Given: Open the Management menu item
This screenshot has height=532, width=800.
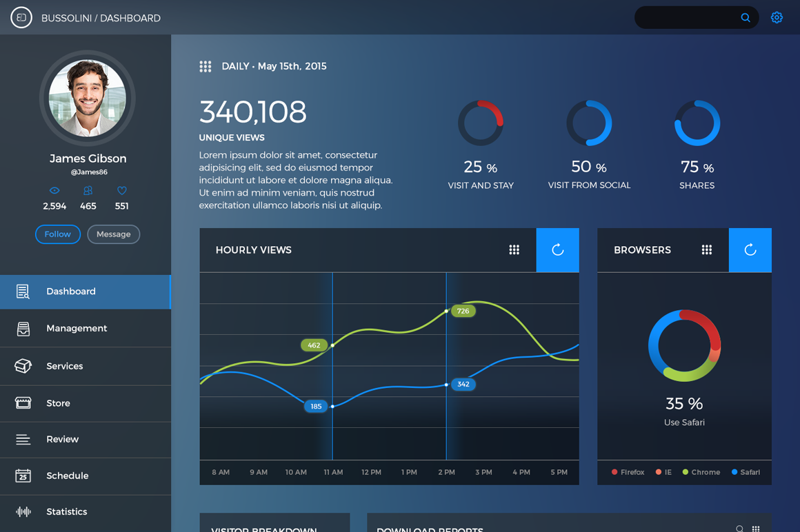Looking at the screenshot, I should pyautogui.click(x=76, y=329).
